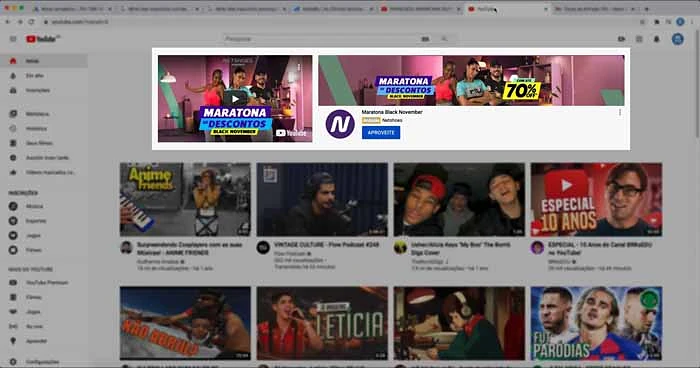Open the Especial 10 Anos video thumbnail

(x=596, y=200)
